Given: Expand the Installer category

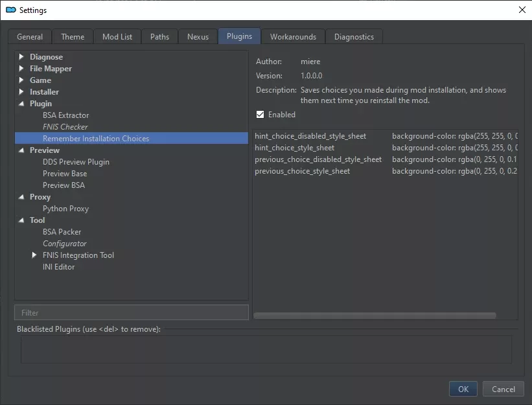Looking at the screenshot, I should pyautogui.click(x=21, y=91).
